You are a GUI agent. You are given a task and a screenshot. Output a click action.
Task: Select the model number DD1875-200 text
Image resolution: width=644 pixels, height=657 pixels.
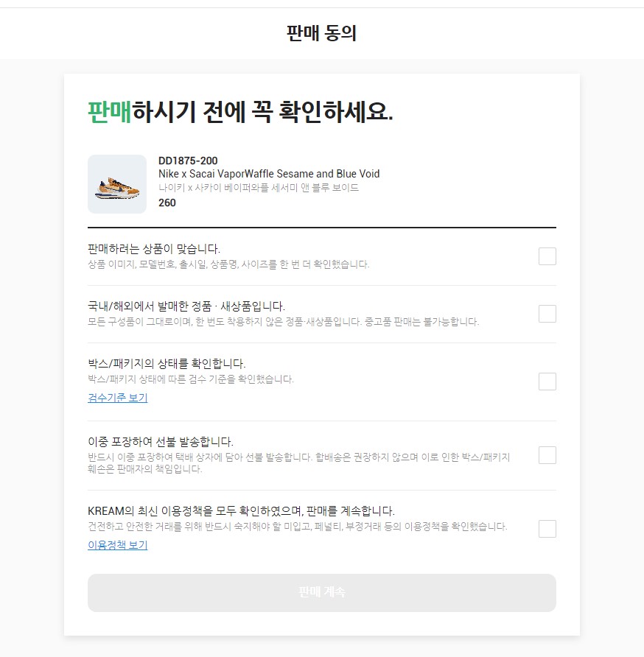pyautogui.click(x=189, y=161)
